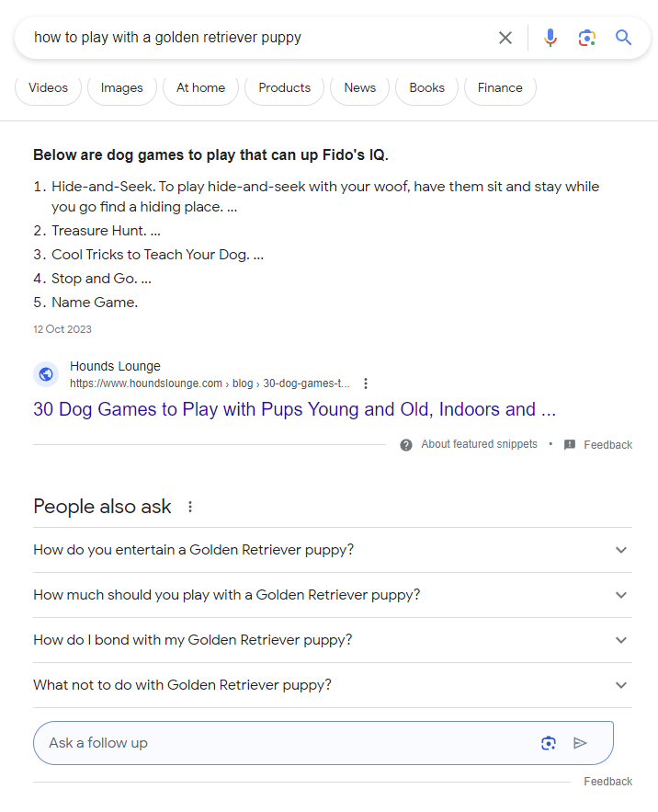Image resolution: width=658 pixels, height=812 pixels.
Task: Click the blue search magnifier icon
Action: pyautogui.click(x=623, y=38)
